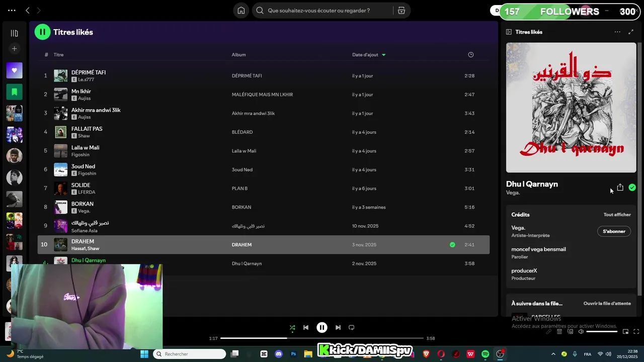Seek within the song progress bar

pyautogui.click(x=322, y=338)
